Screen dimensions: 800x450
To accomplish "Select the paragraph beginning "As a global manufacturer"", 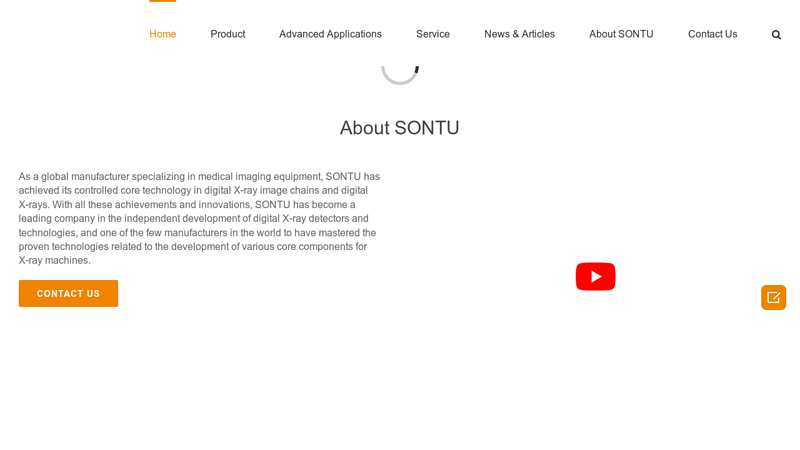I will click(199, 218).
